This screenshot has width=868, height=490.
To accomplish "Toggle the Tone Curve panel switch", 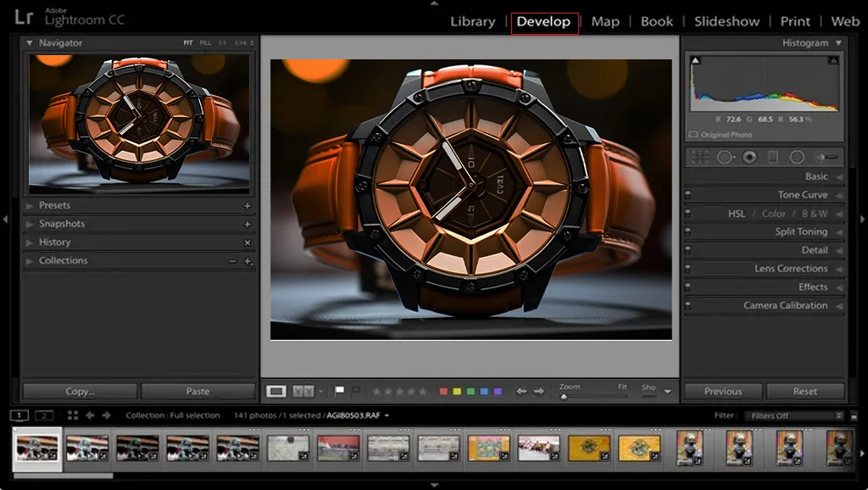I will coord(688,195).
